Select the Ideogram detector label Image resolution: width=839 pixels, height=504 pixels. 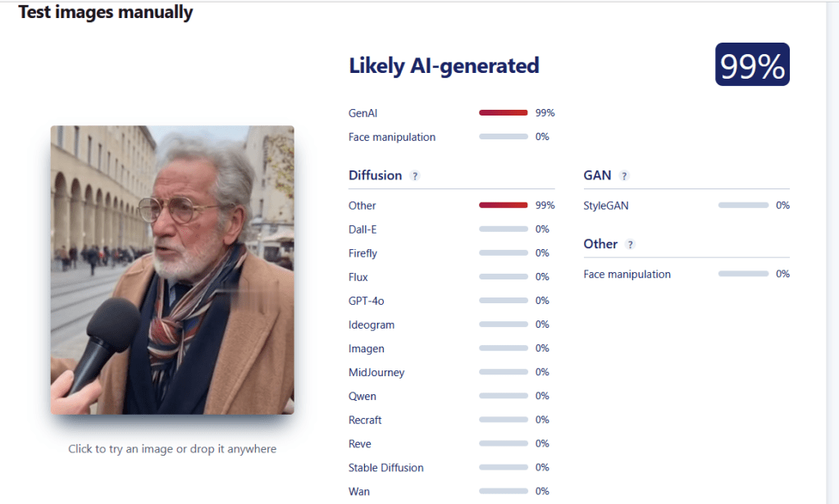(371, 324)
